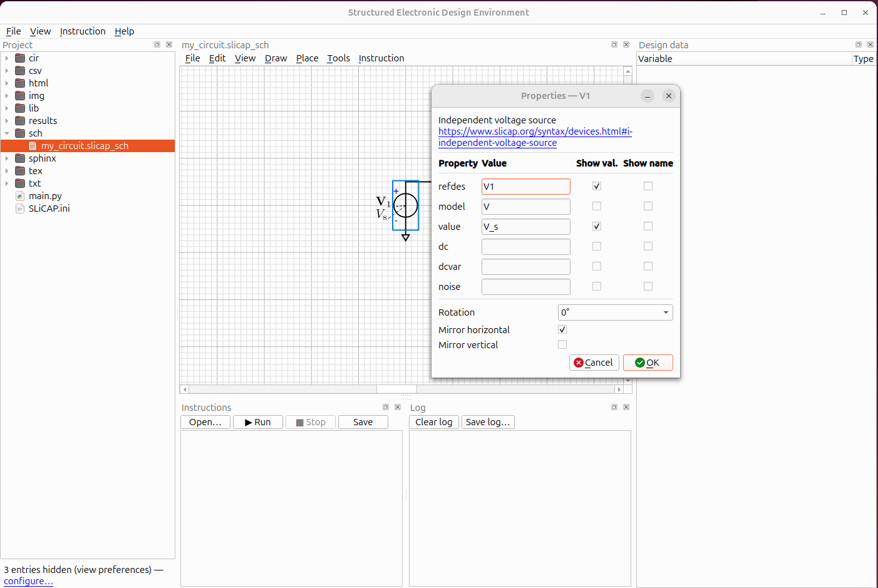Enable Show val. for dc

[597, 246]
